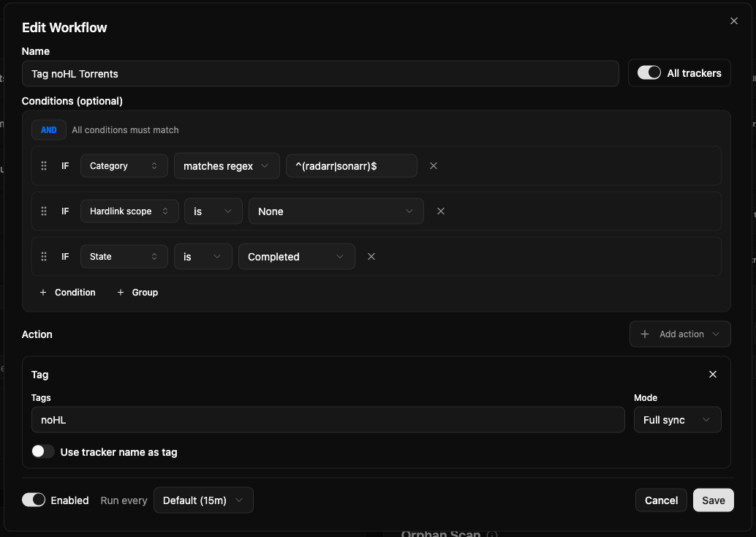
Task: Open the Run every interval dropdown
Action: pyautogui.click(x=203, y=500)
